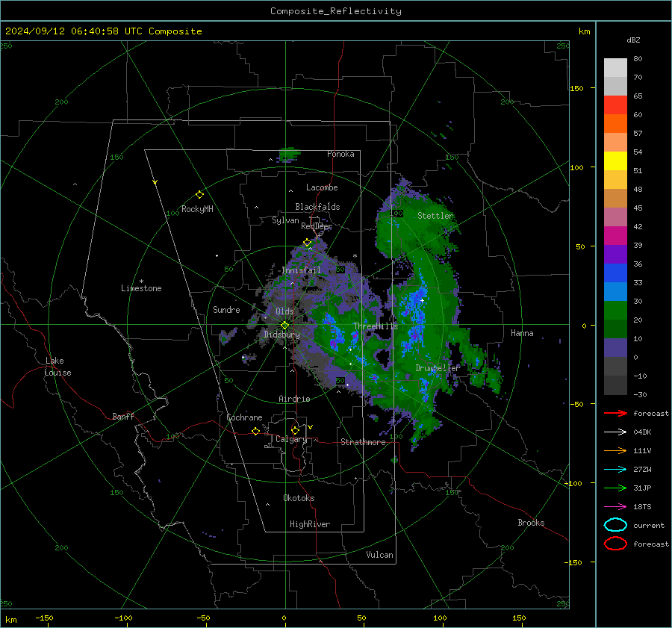Click the Limestone label

coord(141,288)
